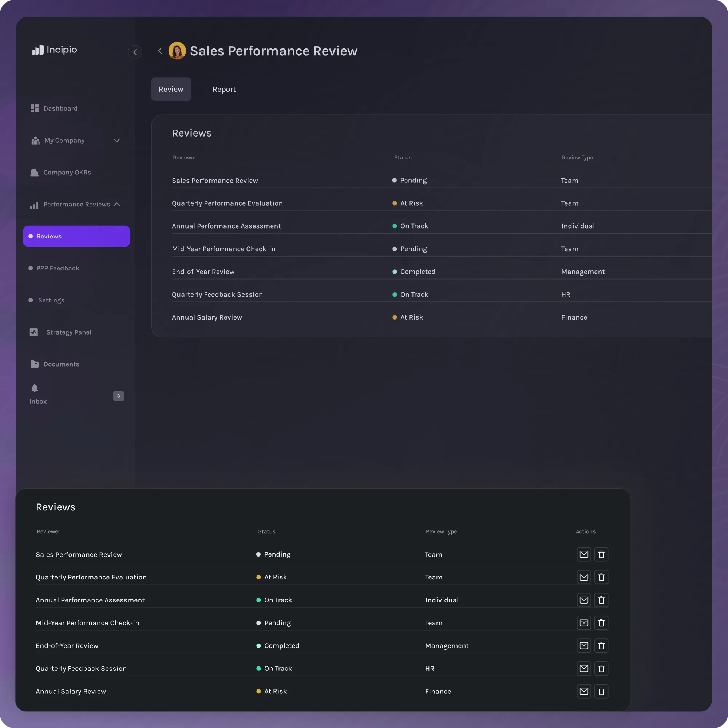Switch to the Report tab
This screenshot has width=728, height=728.
[224, 89]
